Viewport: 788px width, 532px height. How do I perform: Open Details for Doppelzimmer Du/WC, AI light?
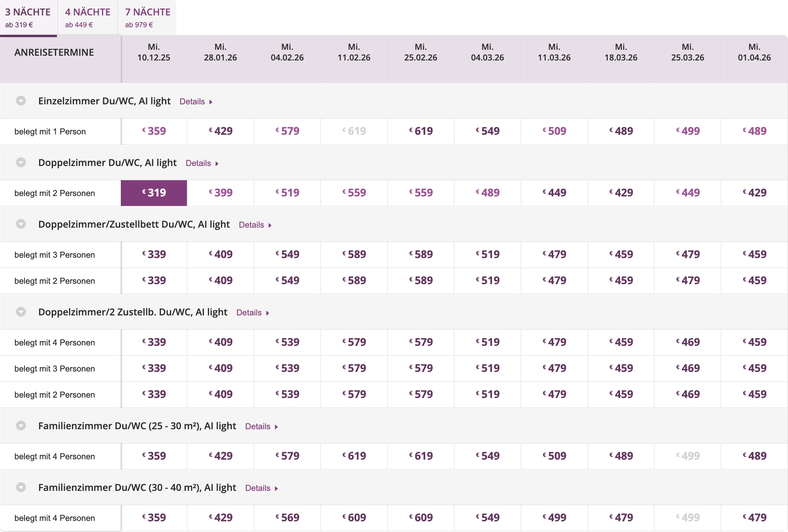click(202, 163)
